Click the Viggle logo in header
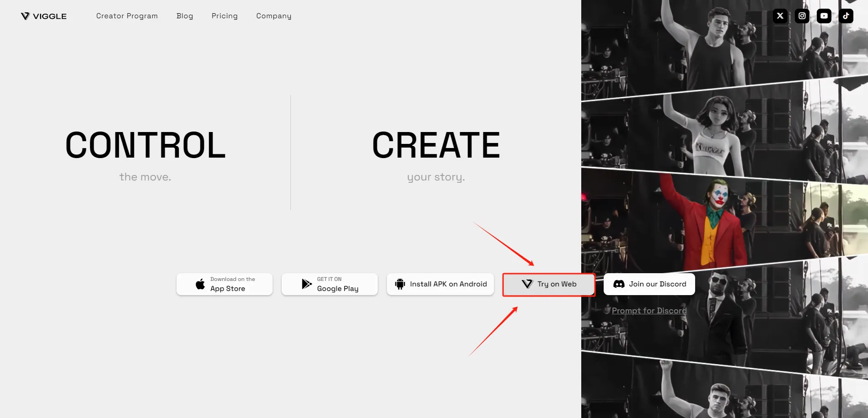The height and width of the screenshot is (418, 868). coord(44,16)
